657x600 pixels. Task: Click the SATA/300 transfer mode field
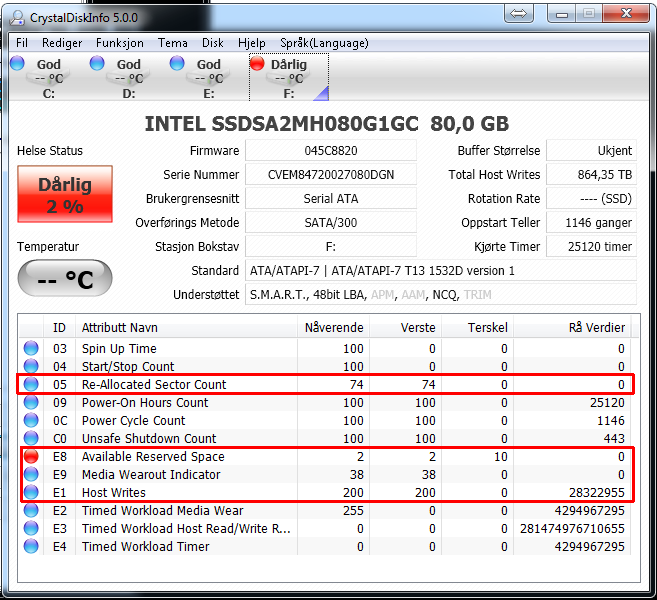pyautogui.click(x=331, y=222)
